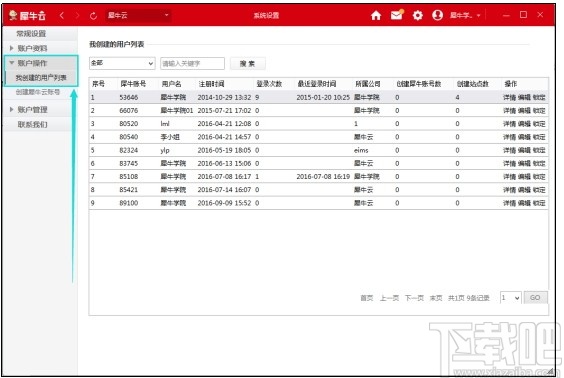Viewport: 564px width, 378px height.
Task: Select user name lml cell
Action: pos(165,124)
